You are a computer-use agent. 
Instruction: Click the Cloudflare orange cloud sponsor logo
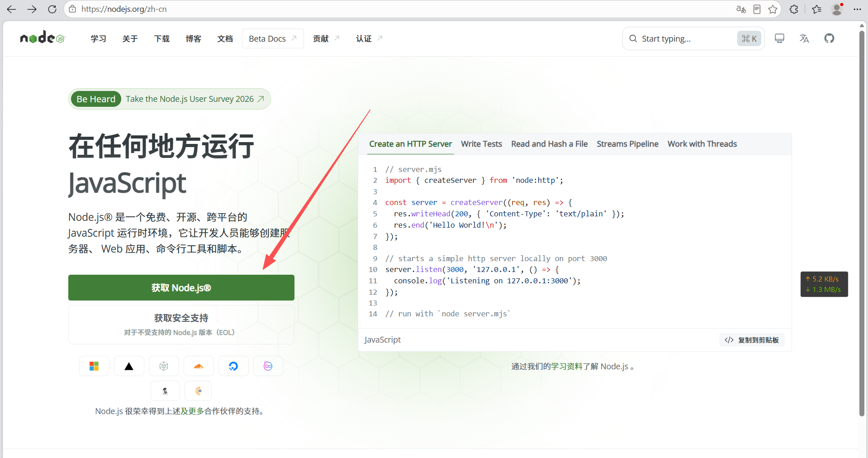(199, 366)
